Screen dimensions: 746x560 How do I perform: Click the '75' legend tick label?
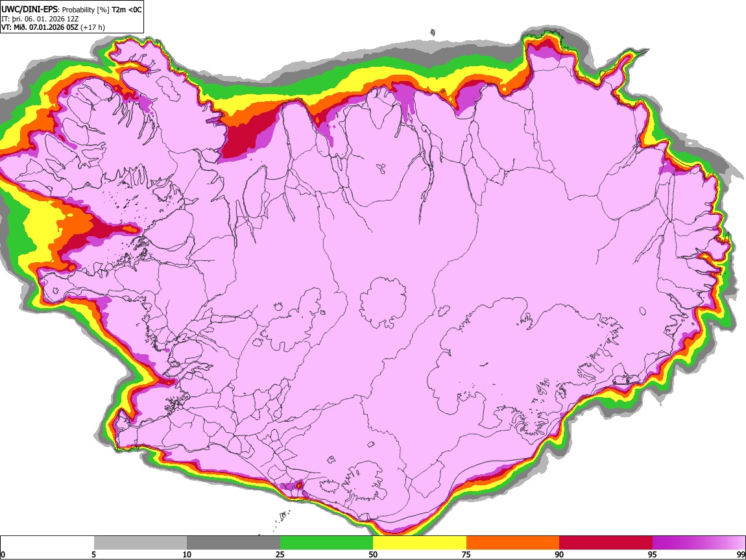coord(466,554)
